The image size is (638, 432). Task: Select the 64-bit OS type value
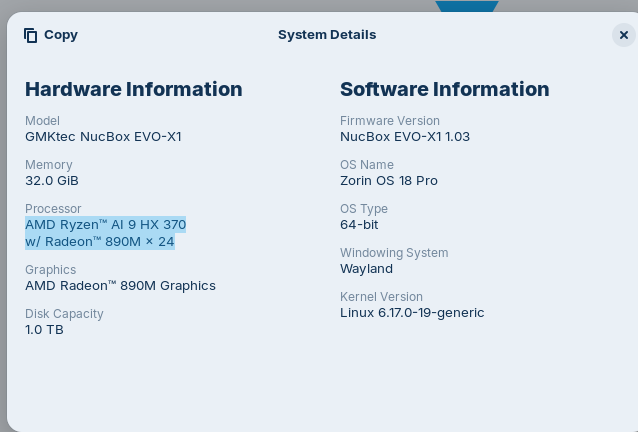pyautogui.click(x=359, y=225)
